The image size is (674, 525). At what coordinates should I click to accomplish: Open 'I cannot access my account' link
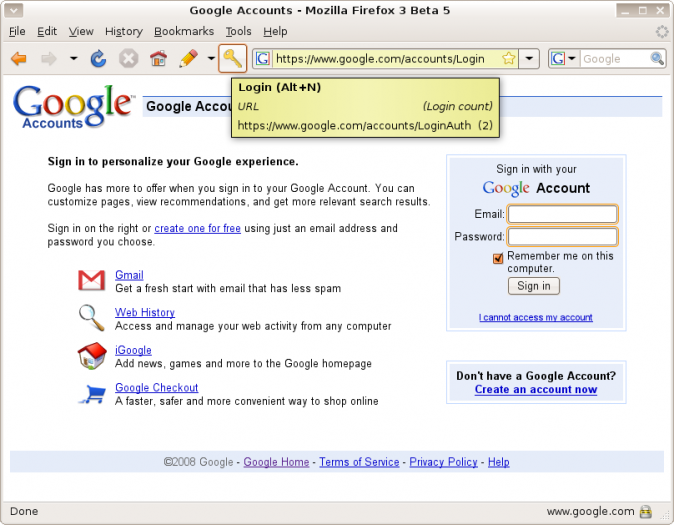[536, 317]
